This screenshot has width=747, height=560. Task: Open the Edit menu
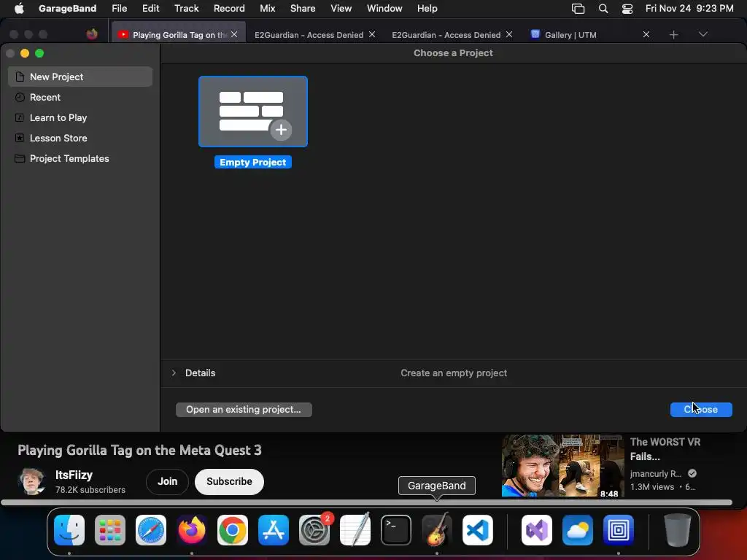pos(150,8)
